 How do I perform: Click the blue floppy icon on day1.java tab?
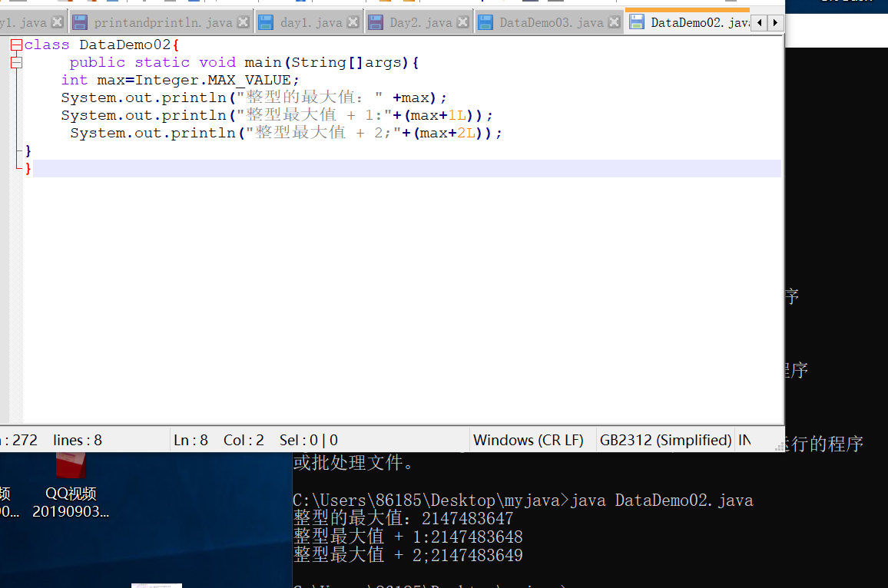(264, 22)
